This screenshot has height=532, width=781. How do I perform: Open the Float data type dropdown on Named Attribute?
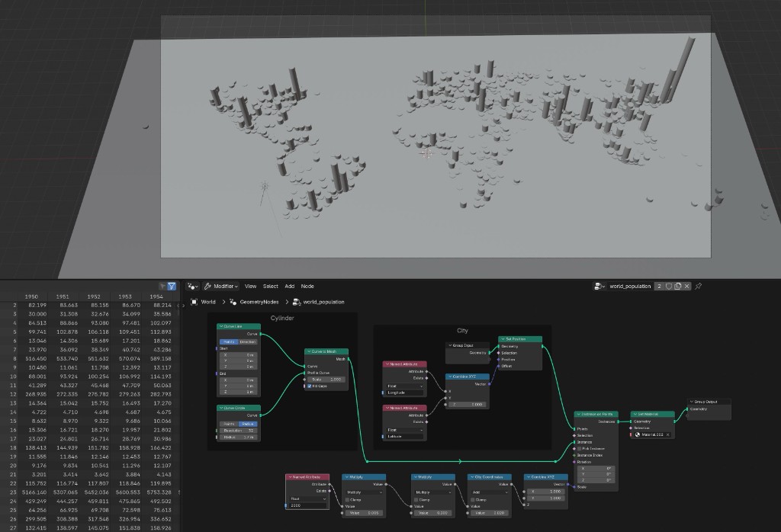click(403, 386)
